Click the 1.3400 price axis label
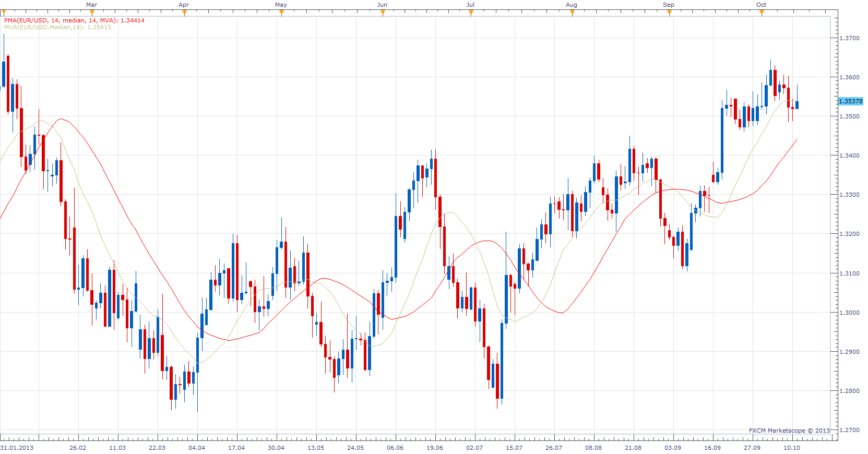Image resolution: width=868 pixels, height=454 pixels. [x=849, y=156]
